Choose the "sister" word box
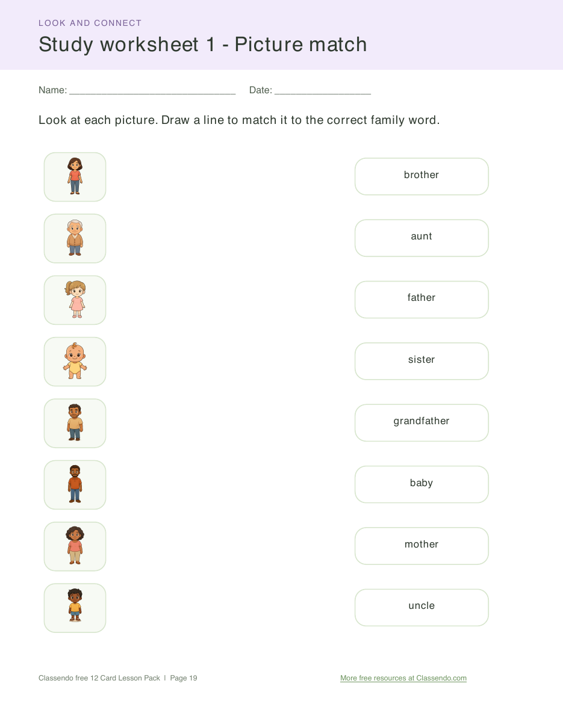 (x=421, y=361)
